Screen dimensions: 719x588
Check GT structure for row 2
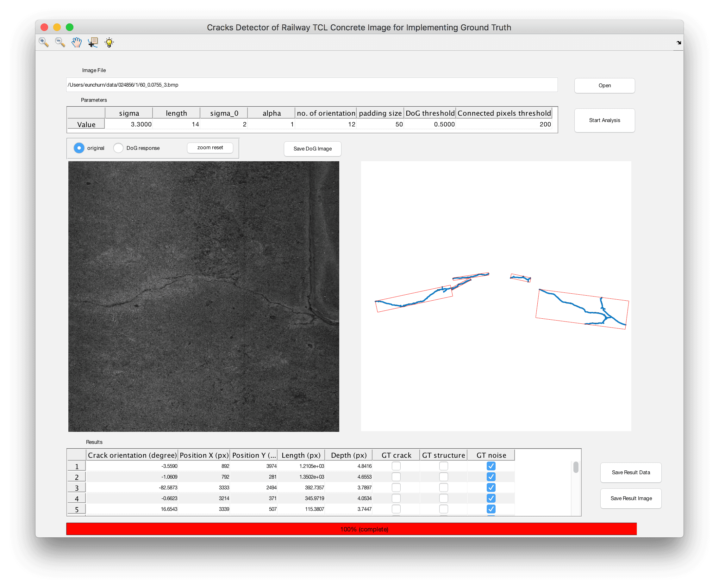pyautogui.click(x=443, y=477)
